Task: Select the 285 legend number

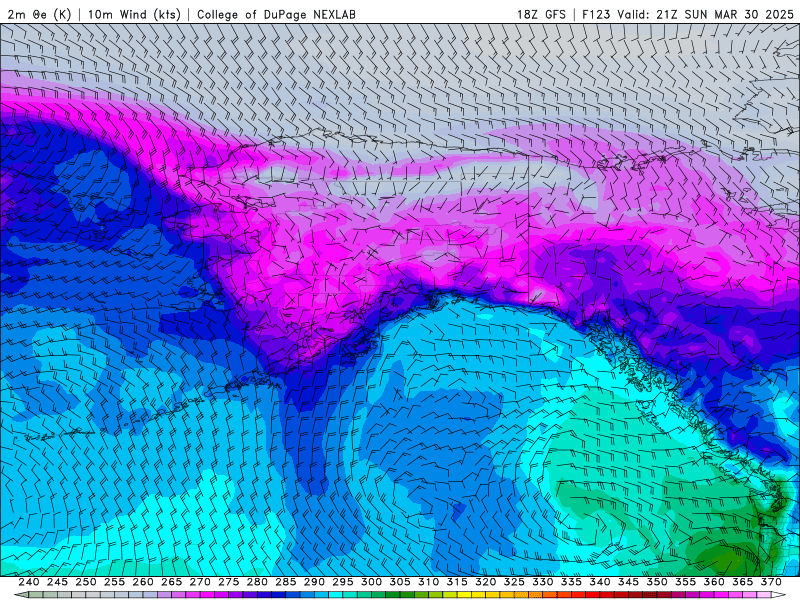Action: (x=286, y=582)
